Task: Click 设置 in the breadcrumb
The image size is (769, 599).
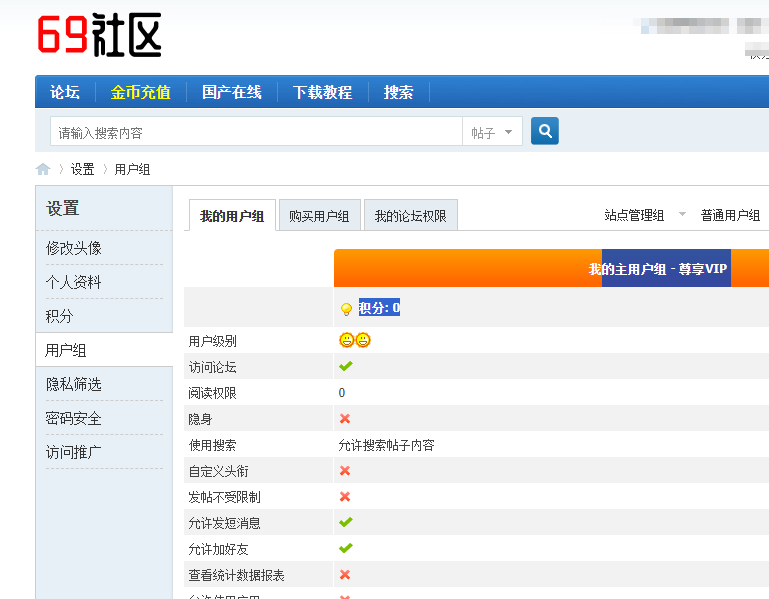Action: point(82,169)
